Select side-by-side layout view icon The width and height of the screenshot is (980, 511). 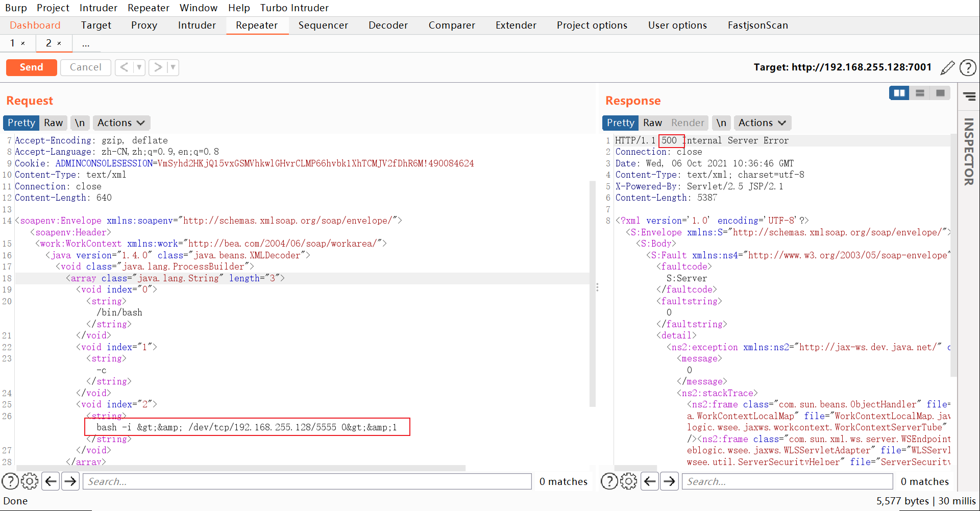[899, 93]
